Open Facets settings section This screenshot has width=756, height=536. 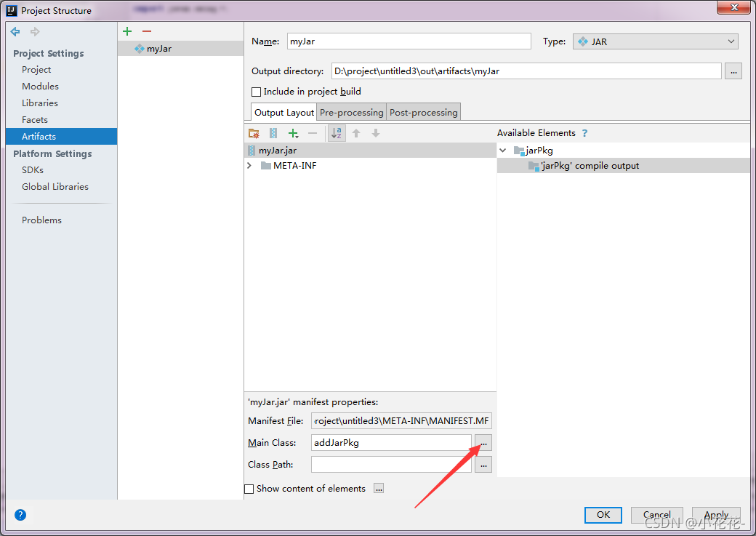(x=35, y=120)
